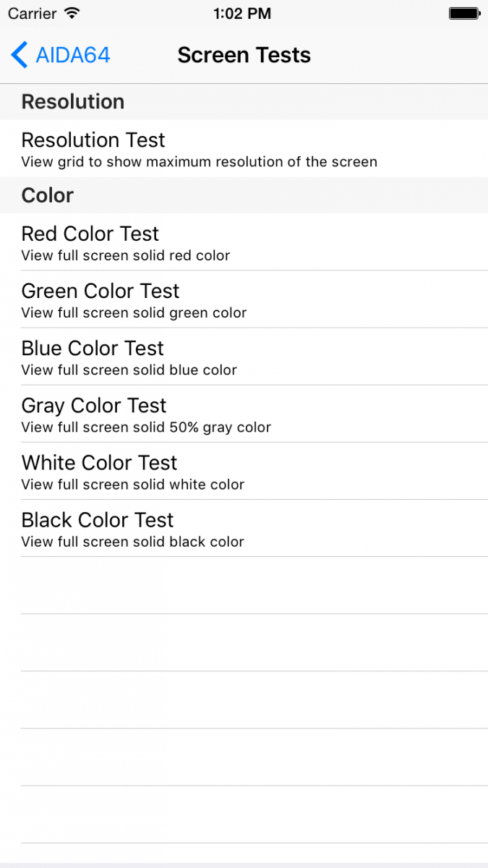Select the Color section header
Screen dimensions: 488x868
tap(48, 195)
